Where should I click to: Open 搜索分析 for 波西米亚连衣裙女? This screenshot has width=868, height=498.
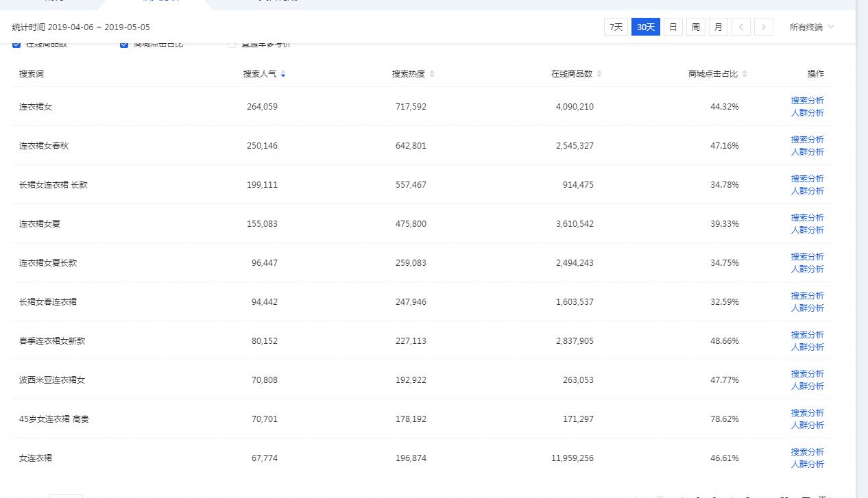point(807,374)
